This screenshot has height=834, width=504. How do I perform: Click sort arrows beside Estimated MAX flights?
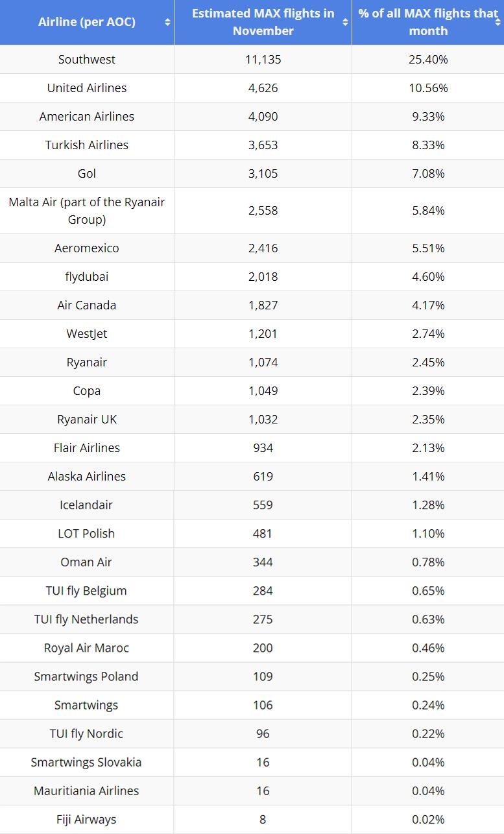[x=345, y=22]
